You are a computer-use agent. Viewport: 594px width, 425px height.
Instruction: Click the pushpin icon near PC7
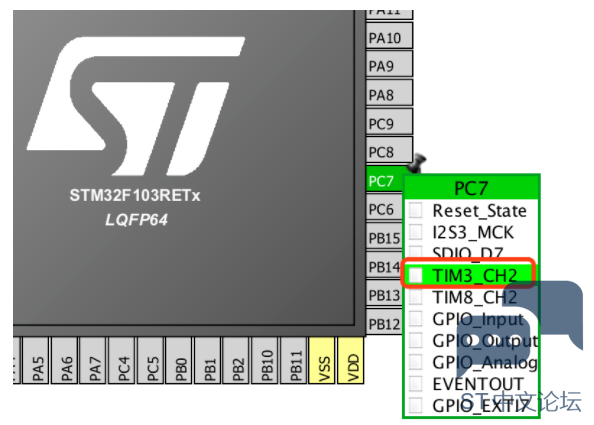pos(417,163)
